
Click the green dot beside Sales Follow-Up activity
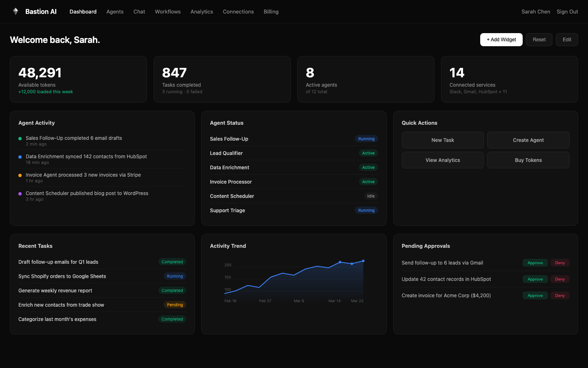coord(20,139)
